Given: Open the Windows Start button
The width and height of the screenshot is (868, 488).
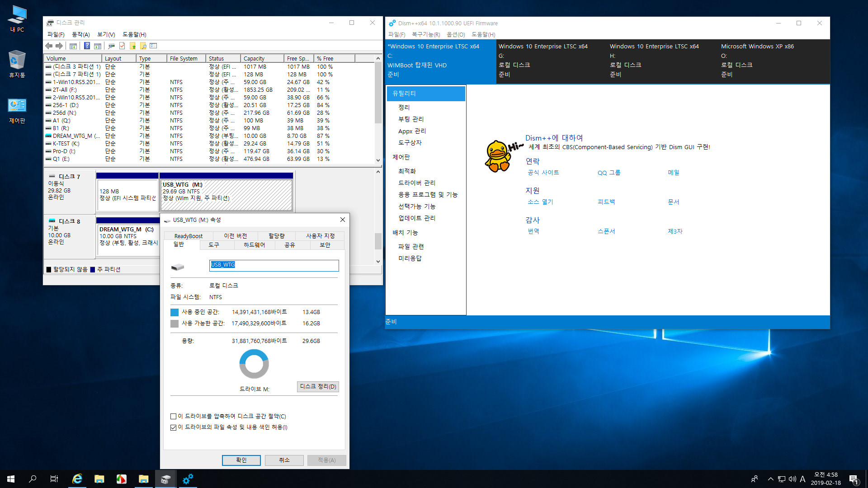Looking at the screenshot, I should click(11, 479).
